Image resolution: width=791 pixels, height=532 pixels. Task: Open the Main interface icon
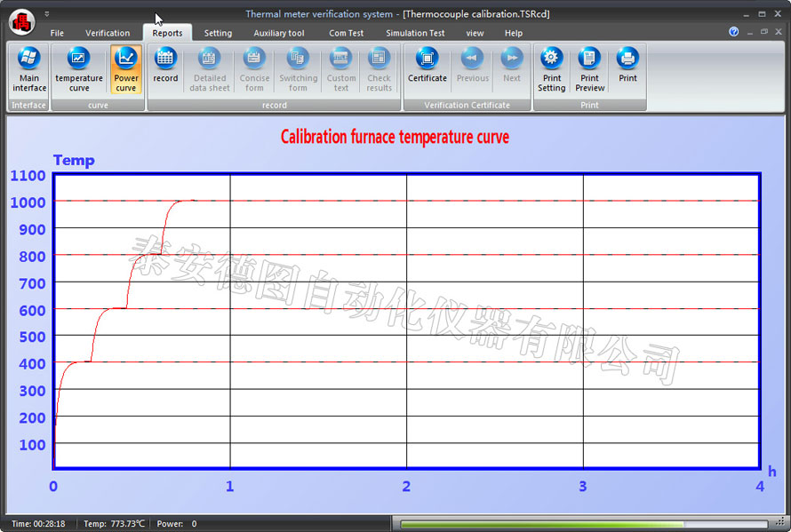29,69
